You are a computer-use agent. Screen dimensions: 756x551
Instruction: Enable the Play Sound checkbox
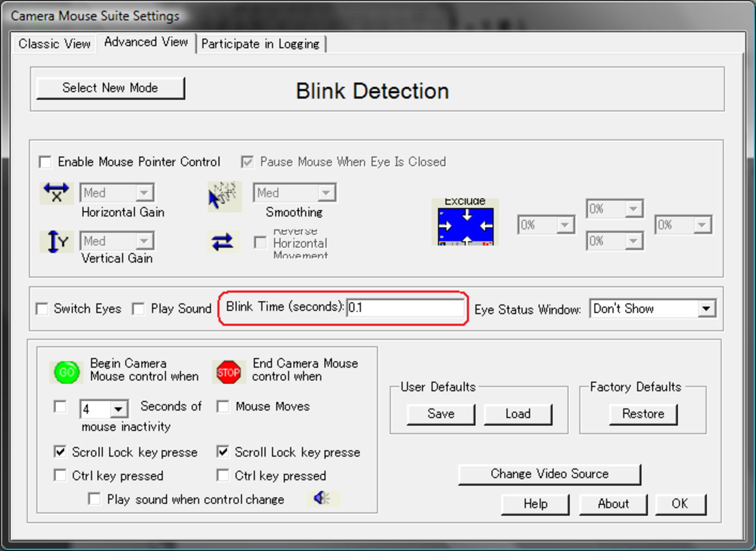pyautogui.click(x=139, y=309)
